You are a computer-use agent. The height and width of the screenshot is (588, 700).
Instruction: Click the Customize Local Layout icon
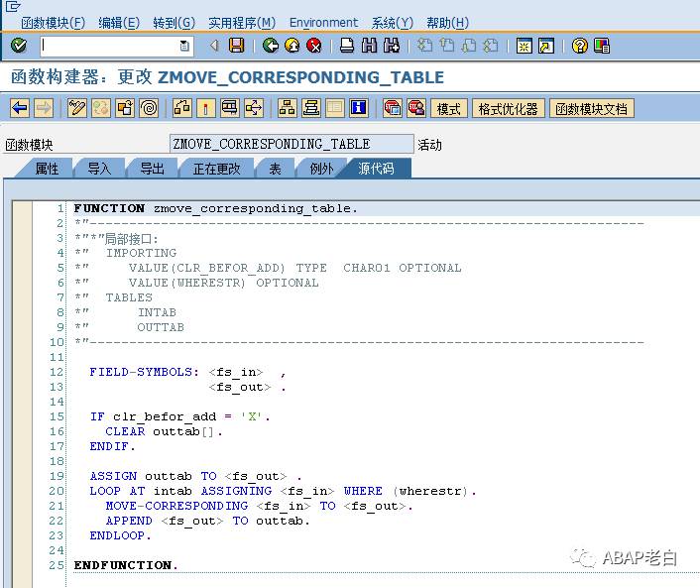(601, 46)
